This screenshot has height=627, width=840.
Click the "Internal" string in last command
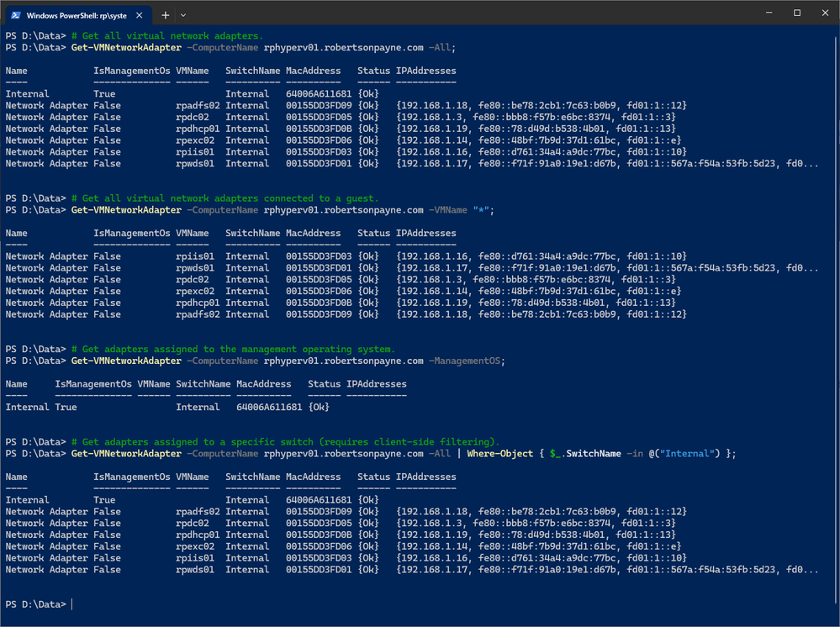[x=687, y=454]
